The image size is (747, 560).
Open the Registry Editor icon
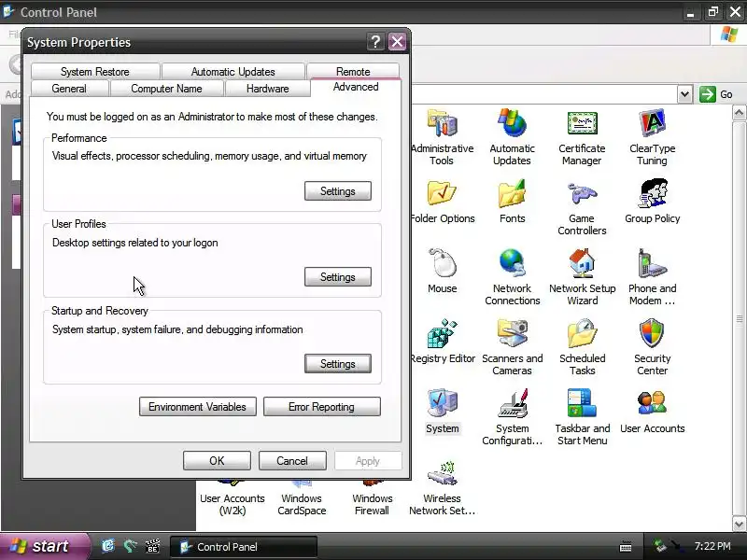pos(442,333)
